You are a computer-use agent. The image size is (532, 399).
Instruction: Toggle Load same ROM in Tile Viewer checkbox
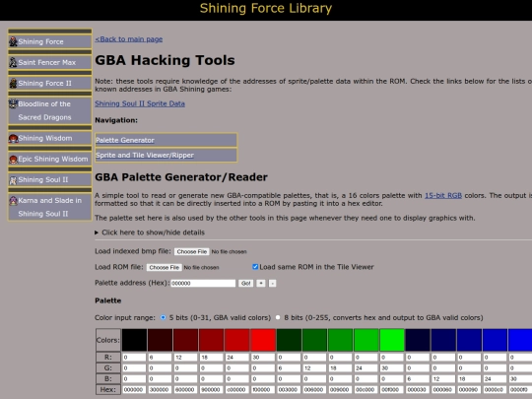(x=255, y=267)
